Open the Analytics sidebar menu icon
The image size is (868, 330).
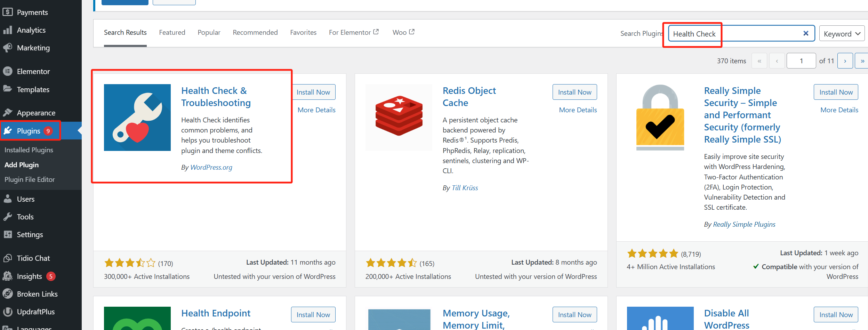coord(8,30)
